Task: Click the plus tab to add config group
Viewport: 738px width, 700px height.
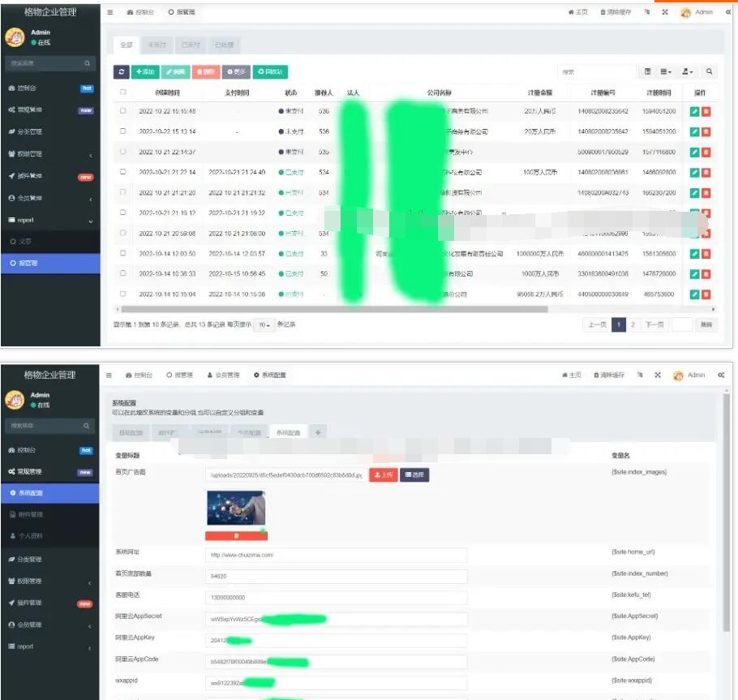Action: [318, 432]
